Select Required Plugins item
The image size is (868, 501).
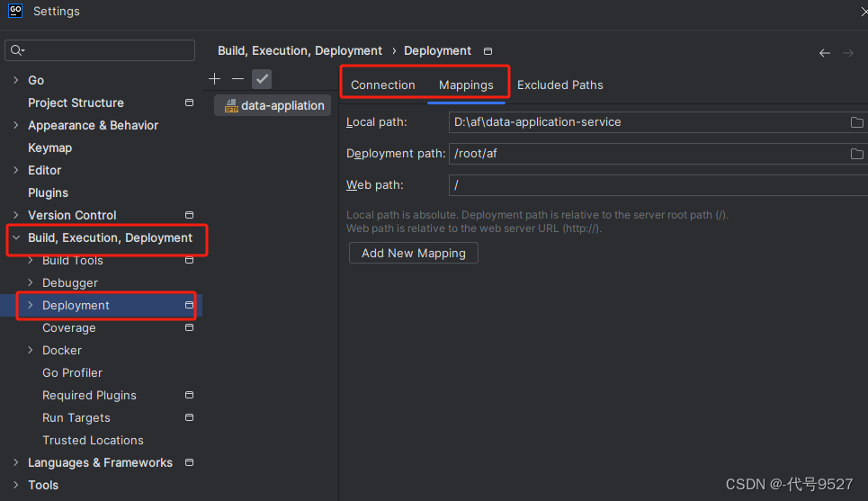[x=89, y=395]
